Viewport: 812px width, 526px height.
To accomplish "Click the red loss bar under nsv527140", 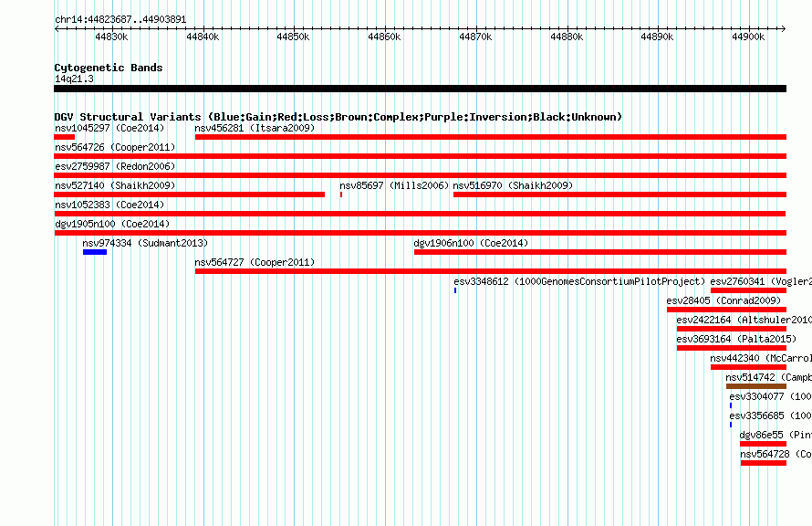I will [x=189, y=195].
